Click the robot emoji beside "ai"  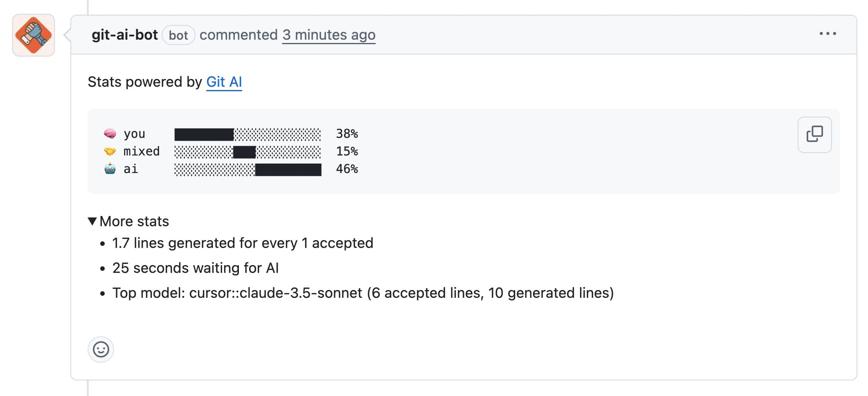110,169
